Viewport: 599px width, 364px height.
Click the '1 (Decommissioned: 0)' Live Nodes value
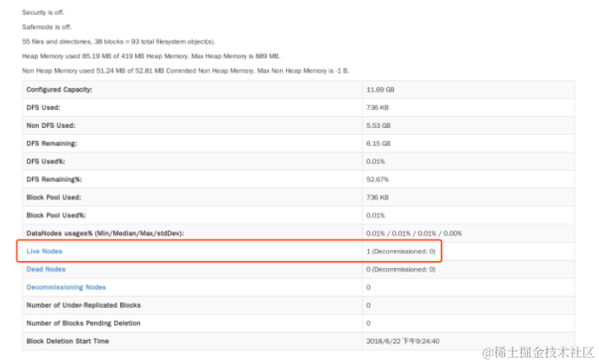[x=401, y=252]
